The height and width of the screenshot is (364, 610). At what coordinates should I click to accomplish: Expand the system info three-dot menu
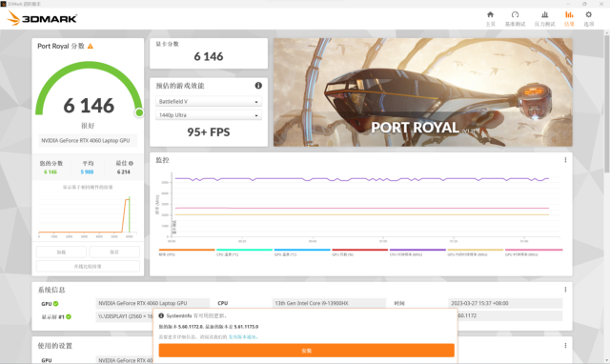click(x=565, y=290)
